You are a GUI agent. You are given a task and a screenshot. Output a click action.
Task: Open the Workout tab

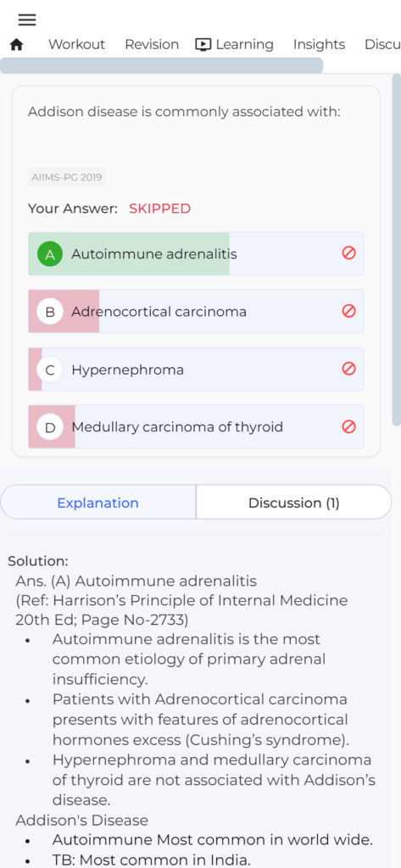tap(76, 44)
